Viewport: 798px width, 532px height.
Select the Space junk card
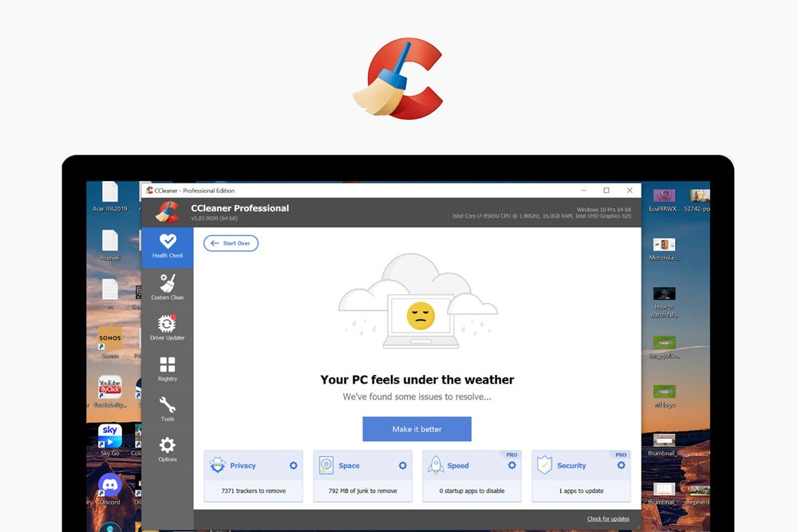362,477
